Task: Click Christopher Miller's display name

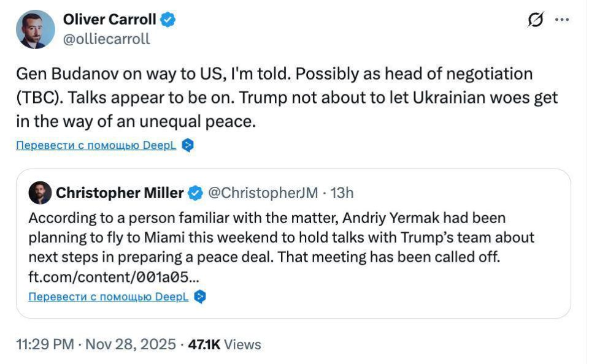Action: coord(121,192)
